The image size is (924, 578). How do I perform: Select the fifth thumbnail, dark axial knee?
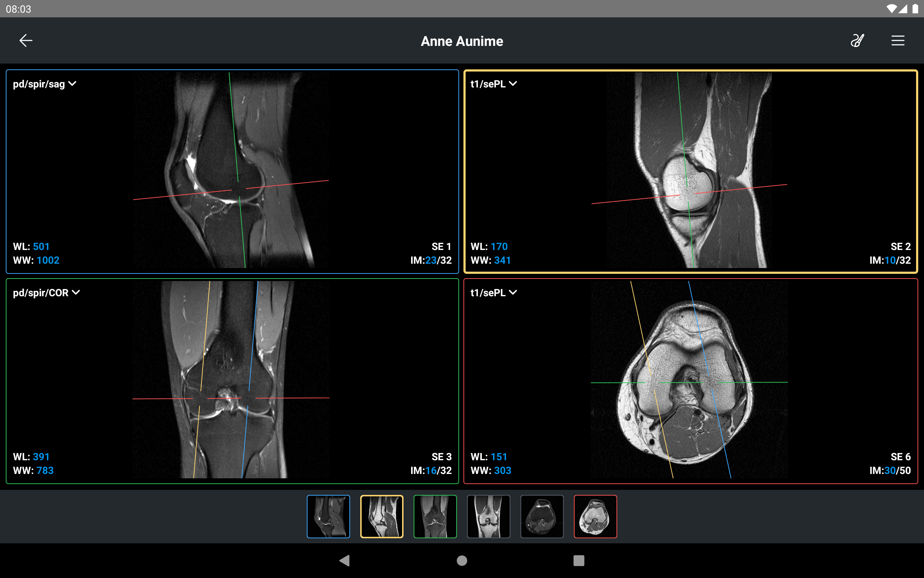point(542,517)
